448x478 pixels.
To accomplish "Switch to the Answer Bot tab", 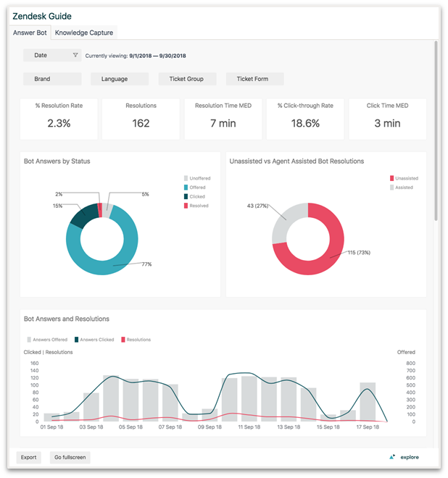I will (30, 33).
